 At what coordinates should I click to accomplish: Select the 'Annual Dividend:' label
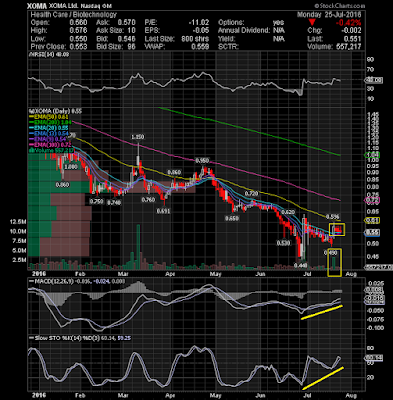coord(244,31)
